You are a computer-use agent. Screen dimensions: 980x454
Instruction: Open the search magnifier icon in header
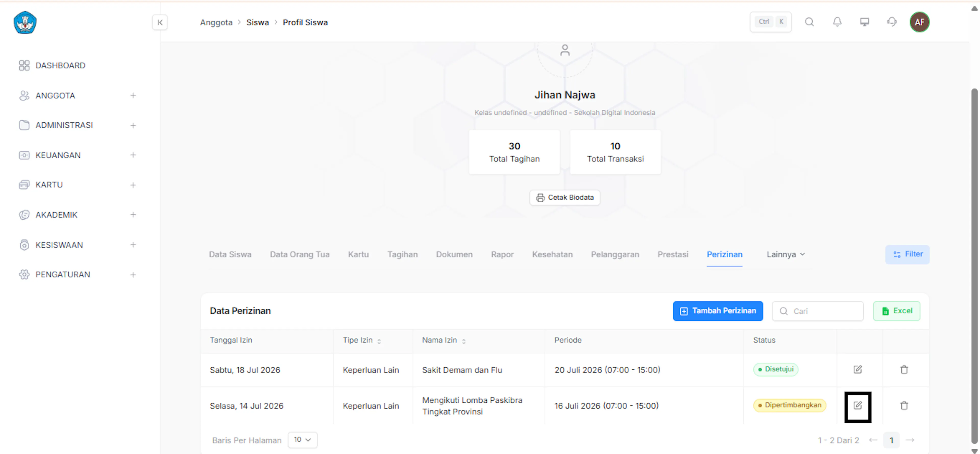click(x=809, y=22)
